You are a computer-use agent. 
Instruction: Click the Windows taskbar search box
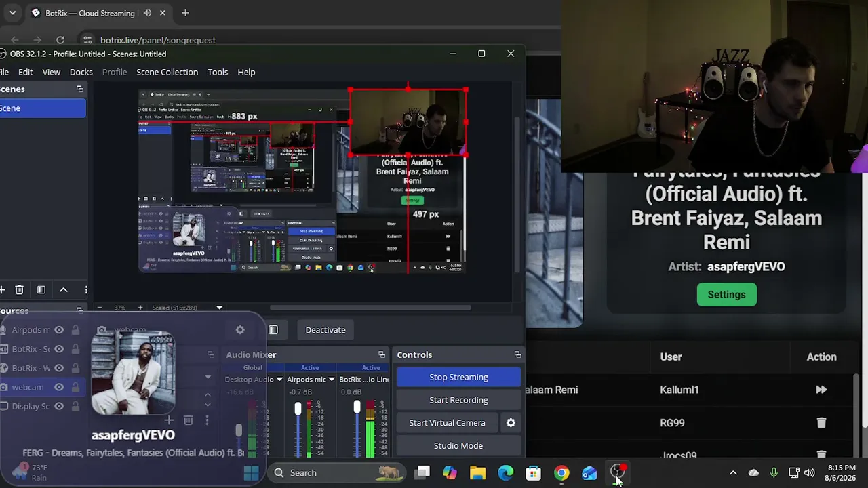click(337, 473)
